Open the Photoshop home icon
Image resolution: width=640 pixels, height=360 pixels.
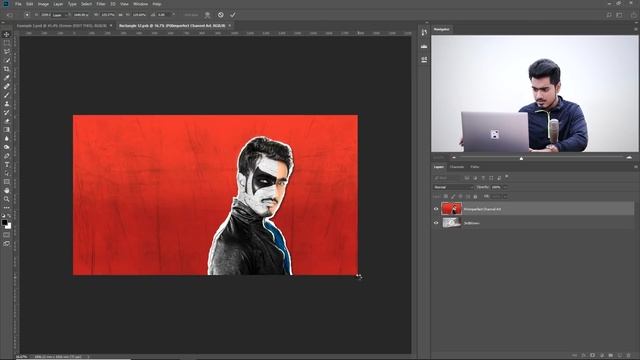(6, 4)
